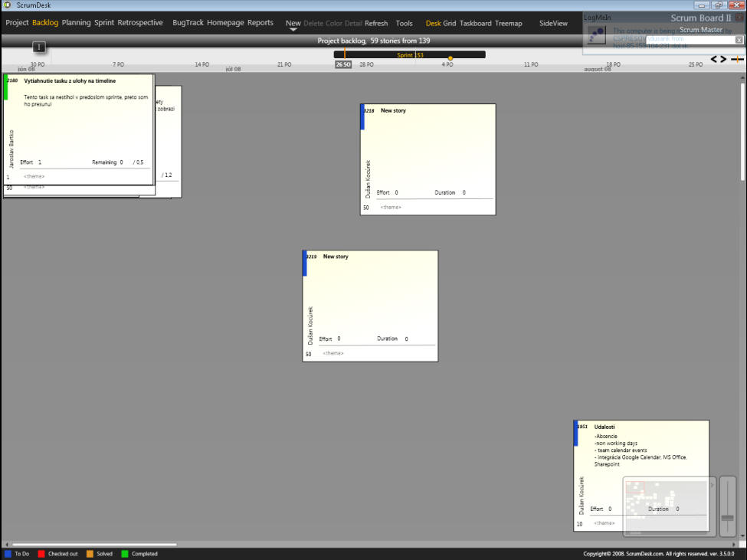Click the search field beside Scrum Master
747x560 pixels.
click(x=690, y=40)
